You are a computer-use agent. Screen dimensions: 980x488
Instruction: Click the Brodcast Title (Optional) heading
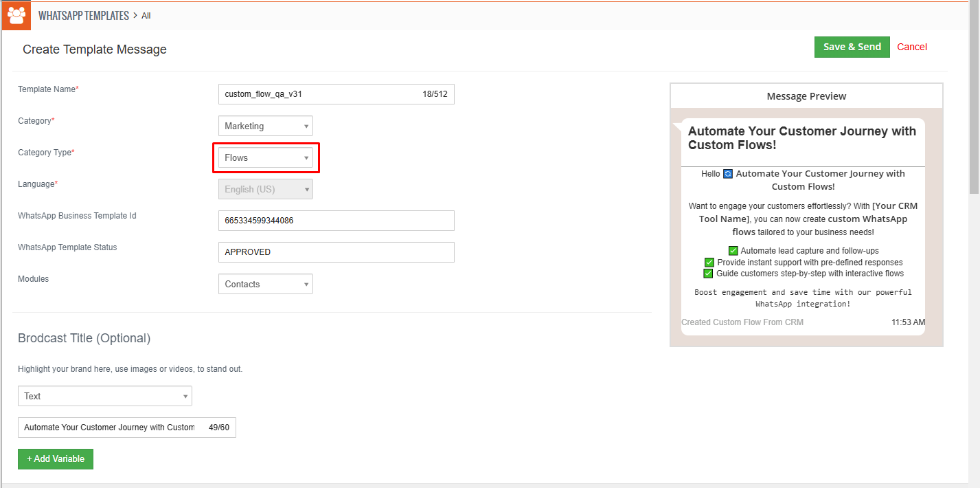pyautogui.click(x=84, y=338)
